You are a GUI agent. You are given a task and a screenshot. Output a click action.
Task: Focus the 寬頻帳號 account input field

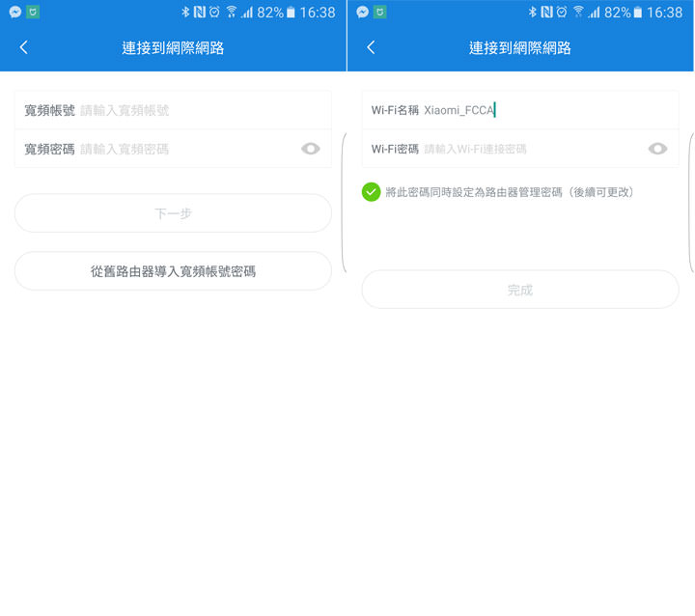[193, 110]
